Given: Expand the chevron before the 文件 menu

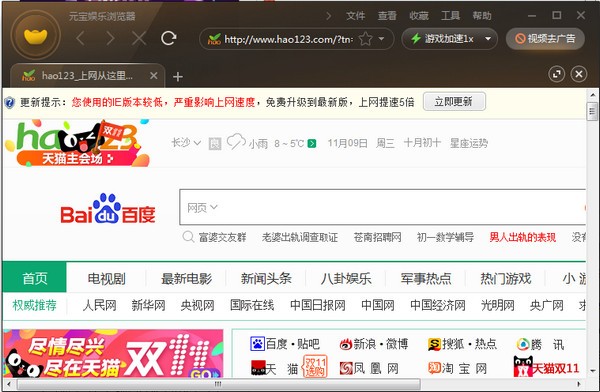Looking at the screenshot, I should tap(328, 16).
